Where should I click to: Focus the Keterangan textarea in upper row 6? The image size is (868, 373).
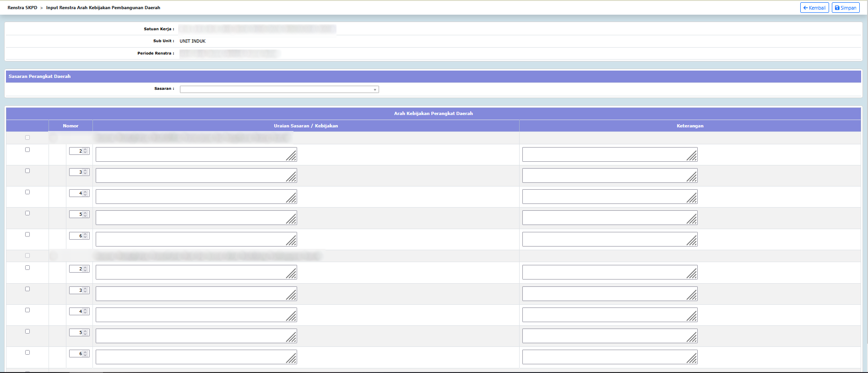pyautogui.click(x=603, y=239)
